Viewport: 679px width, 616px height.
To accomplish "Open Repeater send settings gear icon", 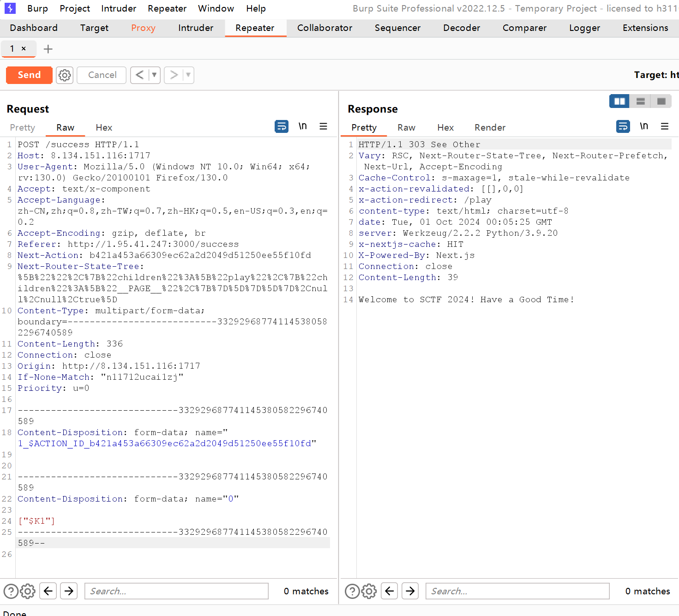I will tap(65, 75).
